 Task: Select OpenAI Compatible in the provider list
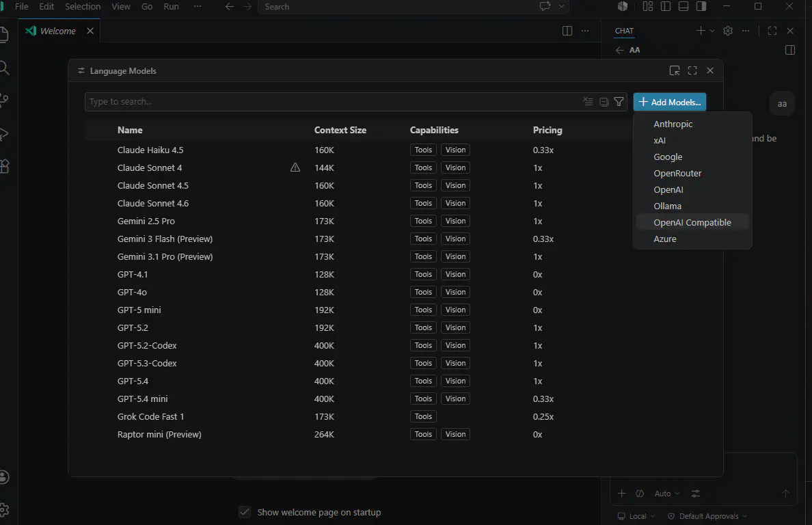pos(692,222)
